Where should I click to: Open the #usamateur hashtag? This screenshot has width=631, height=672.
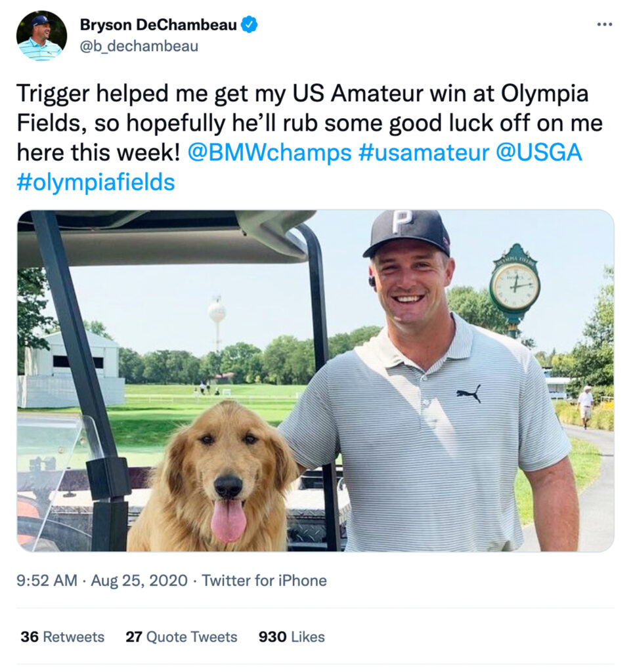(424, 152)
